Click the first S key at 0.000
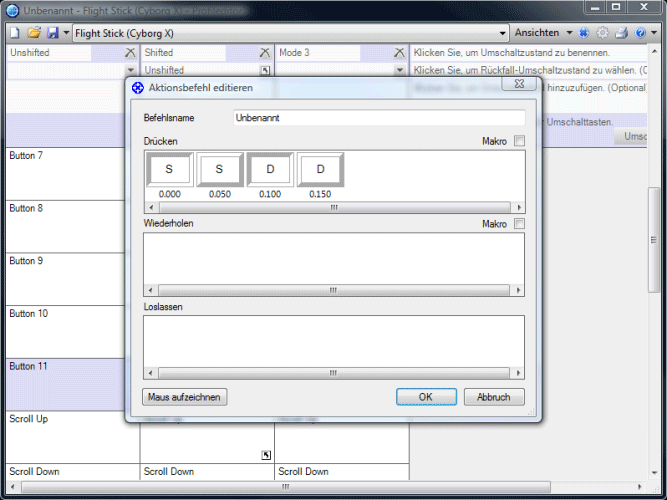The width and height of the screenshot is (667, 500). tap(169, 170)
